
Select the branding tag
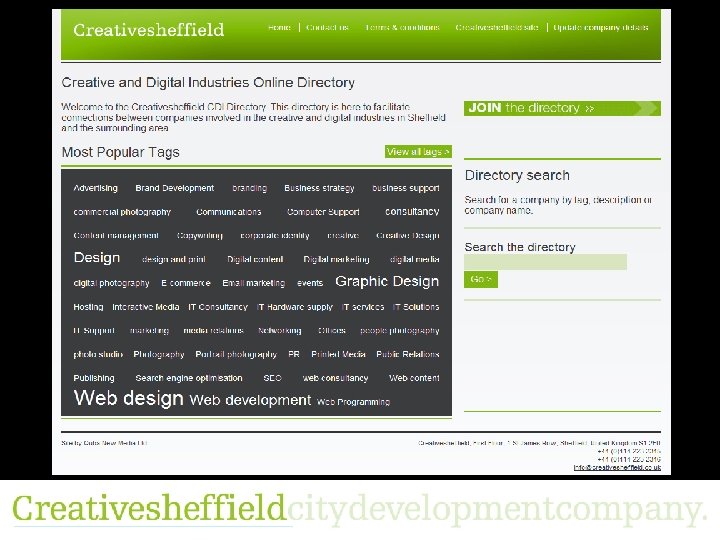click(249, 188)
